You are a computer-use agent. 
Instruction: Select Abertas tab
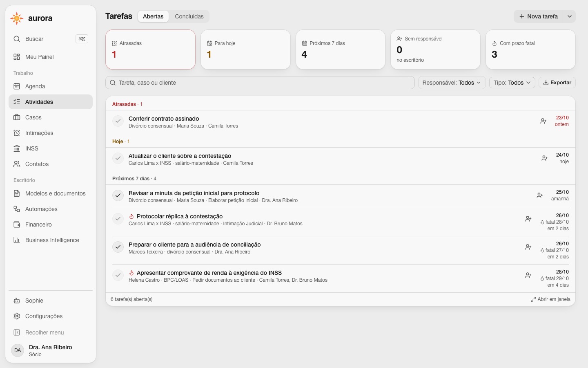tap(153, 16)
